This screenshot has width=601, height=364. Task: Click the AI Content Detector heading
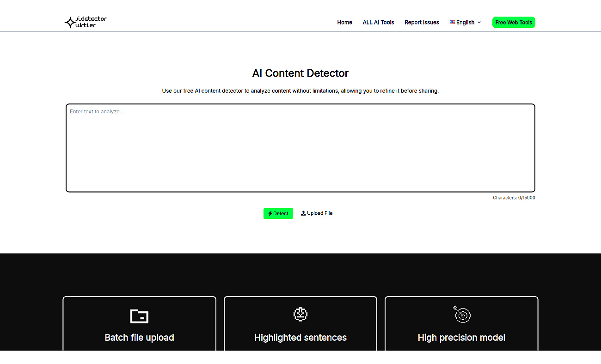tap(300, 73)
